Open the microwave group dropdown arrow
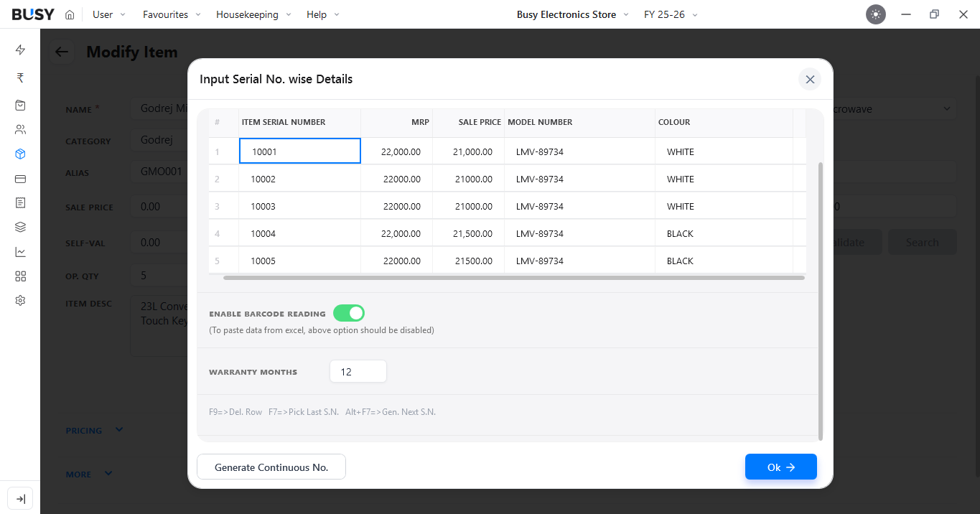 point(946,109)
